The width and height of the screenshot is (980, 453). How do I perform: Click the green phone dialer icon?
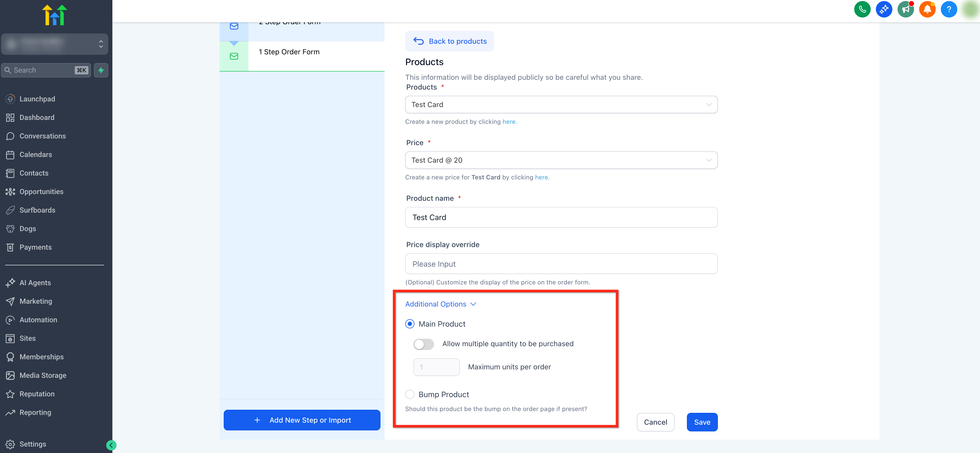(862, 9)
